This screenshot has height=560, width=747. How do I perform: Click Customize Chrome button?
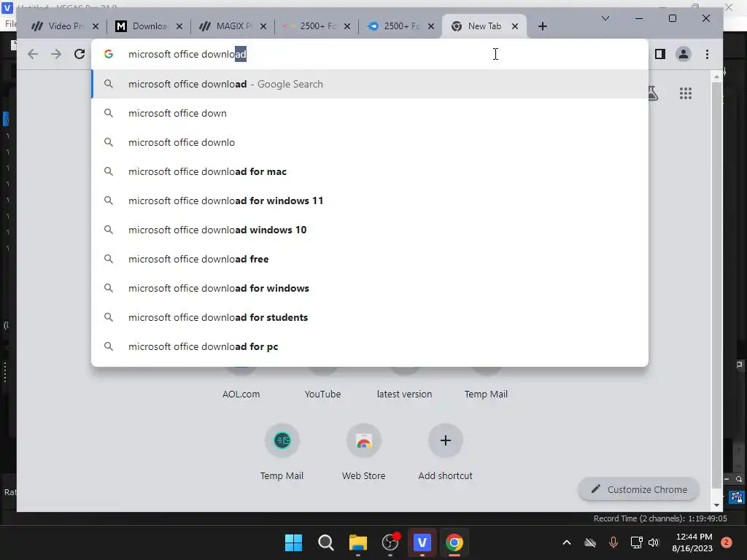tap(639, 489)
